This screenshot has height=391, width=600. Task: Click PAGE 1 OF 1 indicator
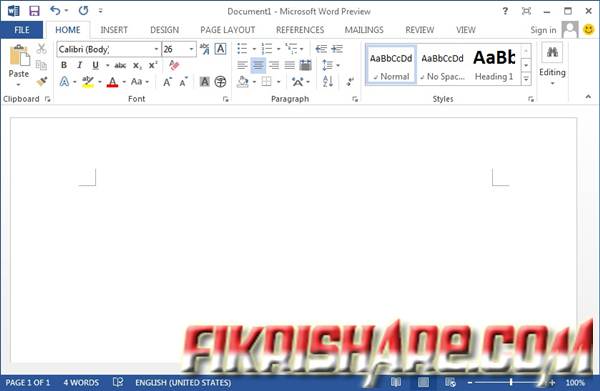click(28, 383)
